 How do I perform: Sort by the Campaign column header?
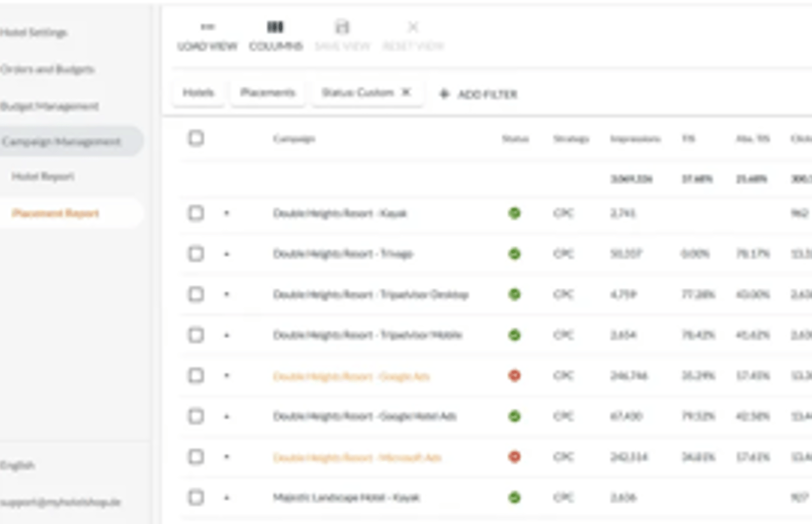coord(294,139)
